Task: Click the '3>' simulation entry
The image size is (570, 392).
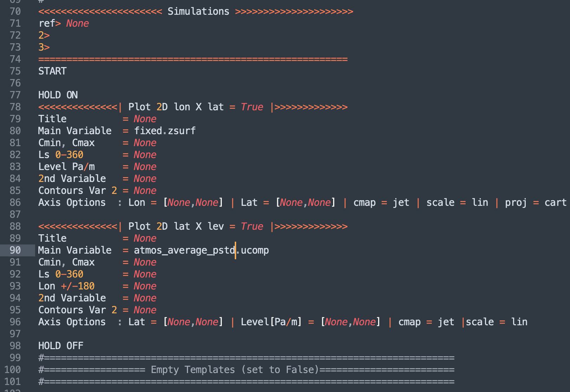Action: point(44,47)
